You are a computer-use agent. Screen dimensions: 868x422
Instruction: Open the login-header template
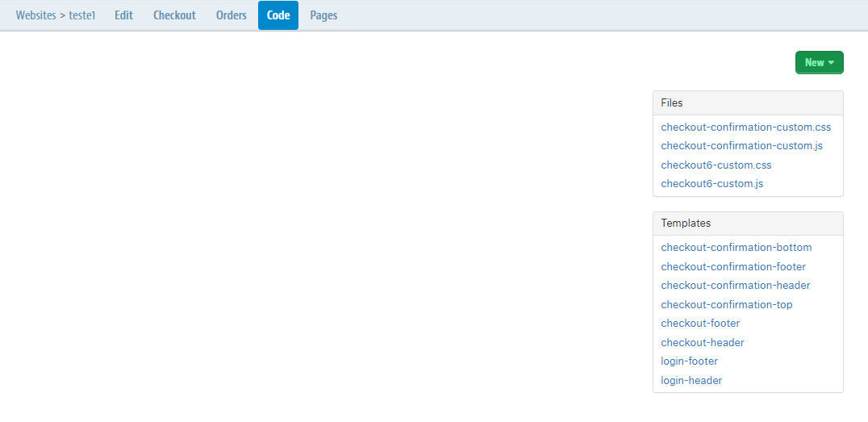coord(691,381)
